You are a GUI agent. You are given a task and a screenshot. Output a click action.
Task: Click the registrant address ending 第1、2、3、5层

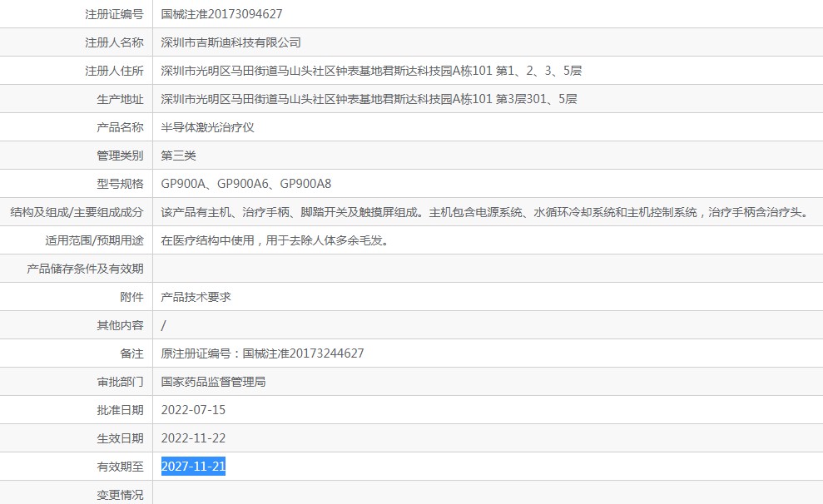[371, 71]
